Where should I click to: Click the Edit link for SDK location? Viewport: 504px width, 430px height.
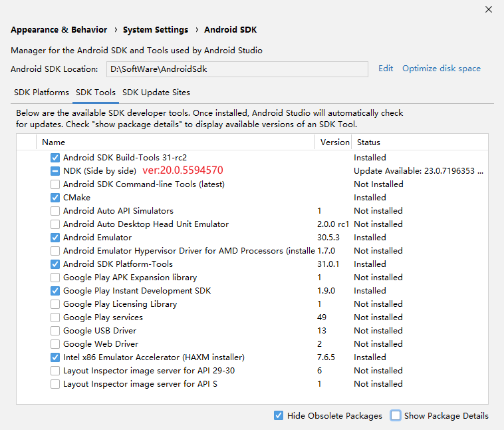coord(386,69)
